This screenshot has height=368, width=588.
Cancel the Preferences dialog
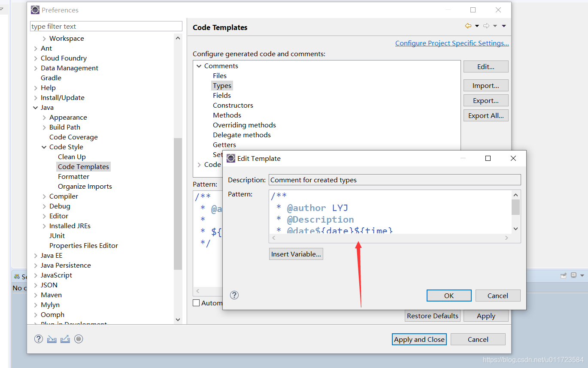[x=478, y=339]
